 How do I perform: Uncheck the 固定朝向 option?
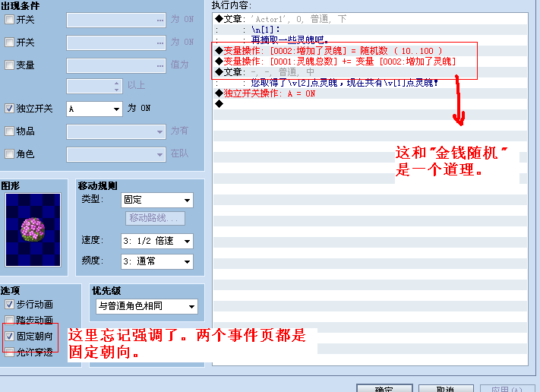tap(9, 336)
